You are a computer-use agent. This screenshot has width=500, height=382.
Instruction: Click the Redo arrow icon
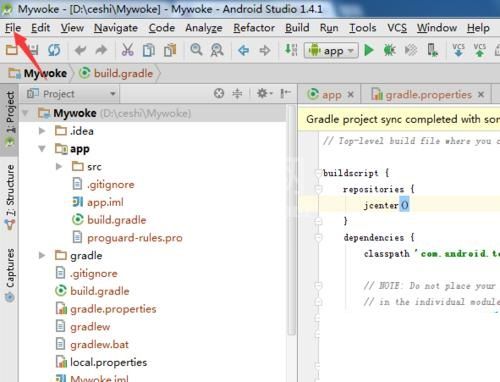101,50
